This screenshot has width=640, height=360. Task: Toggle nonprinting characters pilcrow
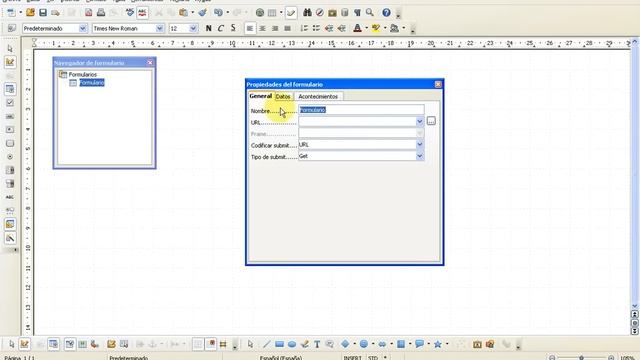pos(357,13)
